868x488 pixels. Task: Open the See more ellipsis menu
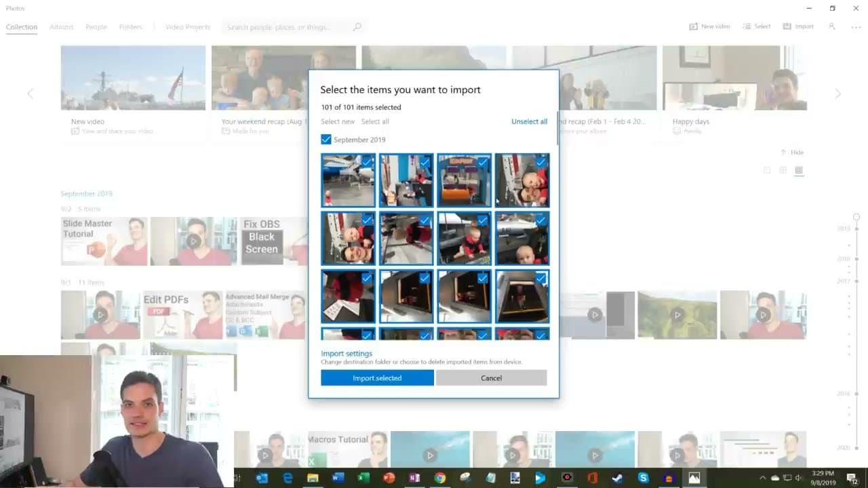856,26
